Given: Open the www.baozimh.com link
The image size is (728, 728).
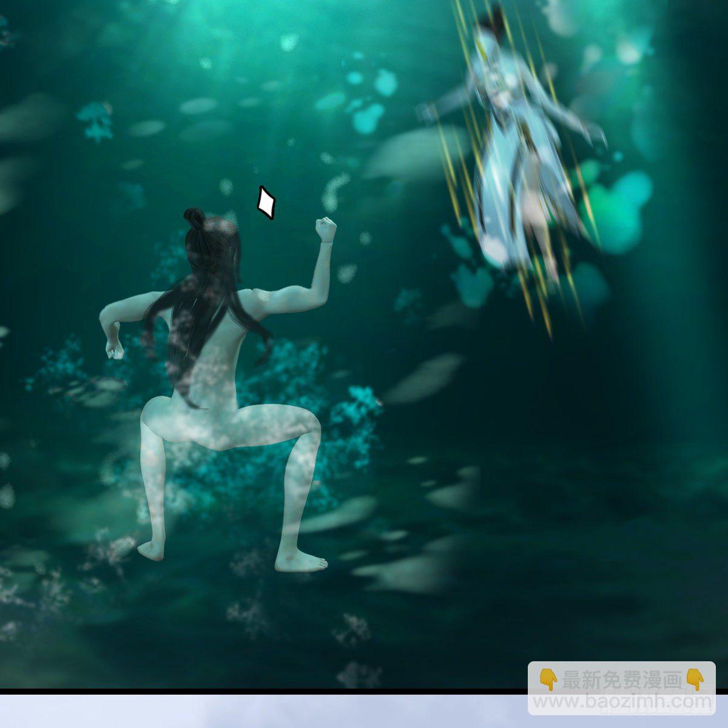Looking at the screenshot, I should click(x=621, y=703).
